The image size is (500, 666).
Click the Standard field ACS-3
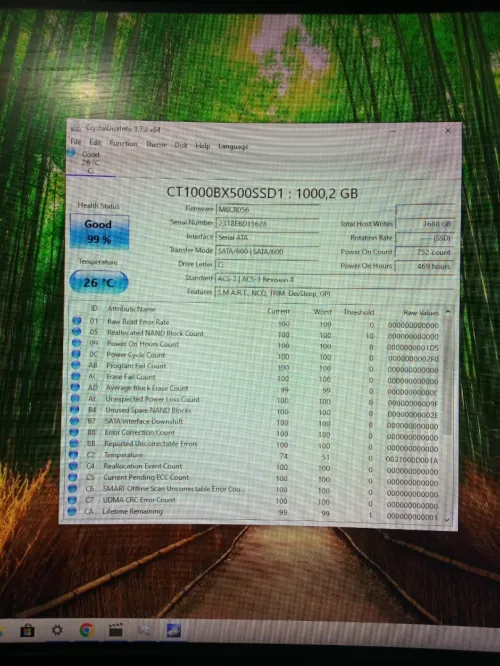(x=335, y=279)
